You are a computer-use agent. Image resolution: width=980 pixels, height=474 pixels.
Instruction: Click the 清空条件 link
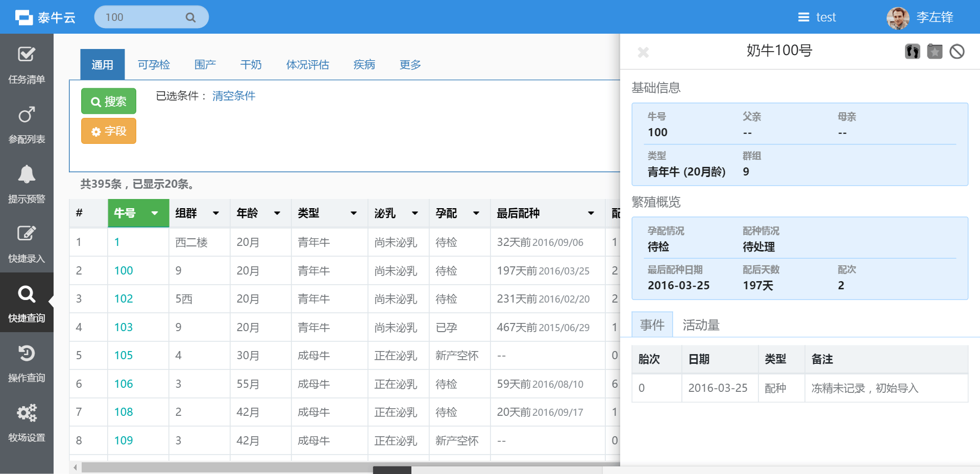tap(234, 96)
